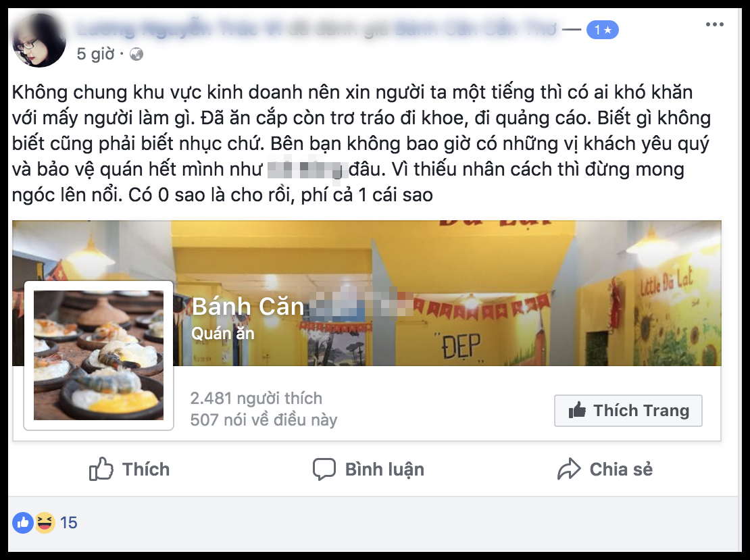The width and height of the screenshot is (750, 560).
Task: Click the 'Thích Trang' button
Action: coord(628,410)
